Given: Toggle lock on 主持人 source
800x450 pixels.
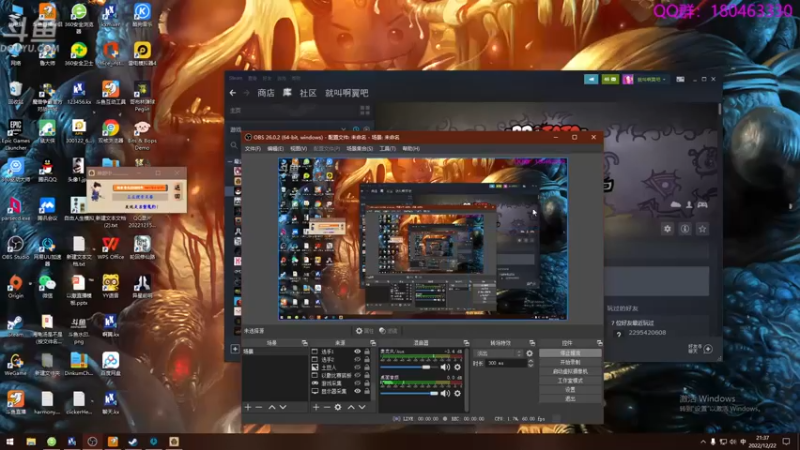Looking at the screenshot, I should click(367, 367).
